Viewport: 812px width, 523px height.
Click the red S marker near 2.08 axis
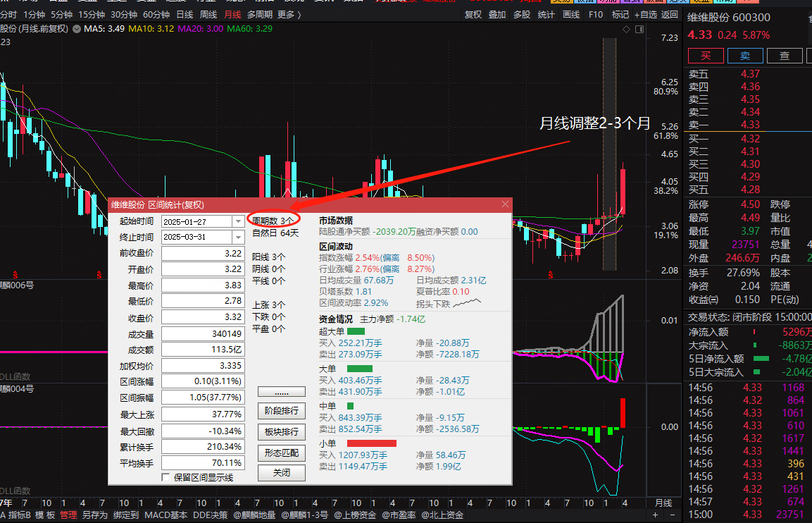point(550,275)
